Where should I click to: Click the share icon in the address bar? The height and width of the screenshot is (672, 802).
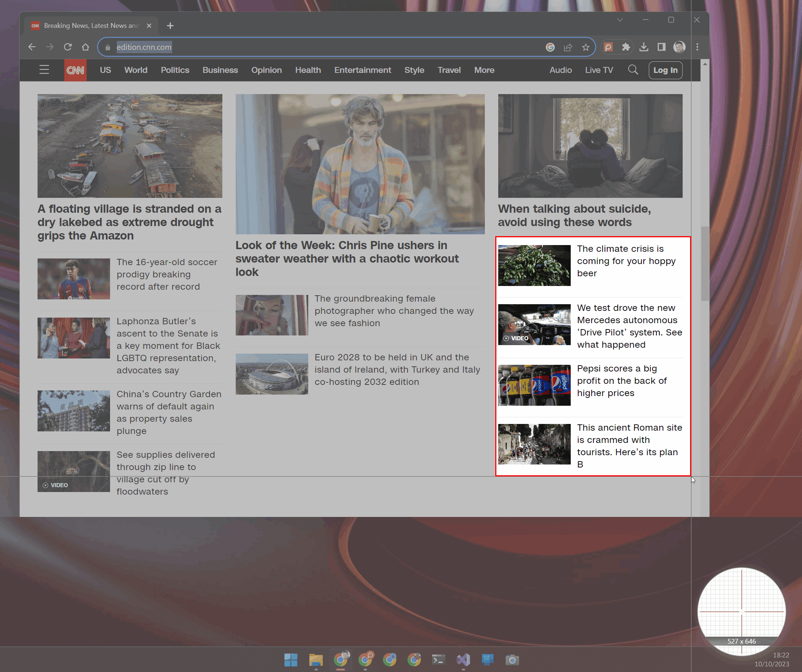click(568, 47)
